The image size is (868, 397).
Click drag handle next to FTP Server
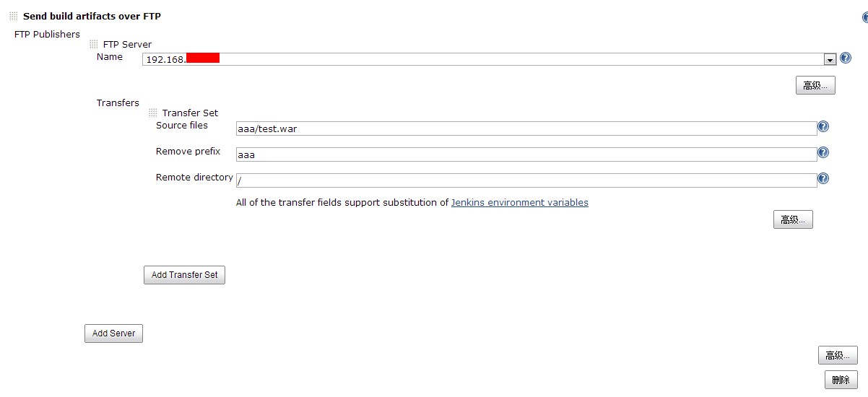(94, 44)
